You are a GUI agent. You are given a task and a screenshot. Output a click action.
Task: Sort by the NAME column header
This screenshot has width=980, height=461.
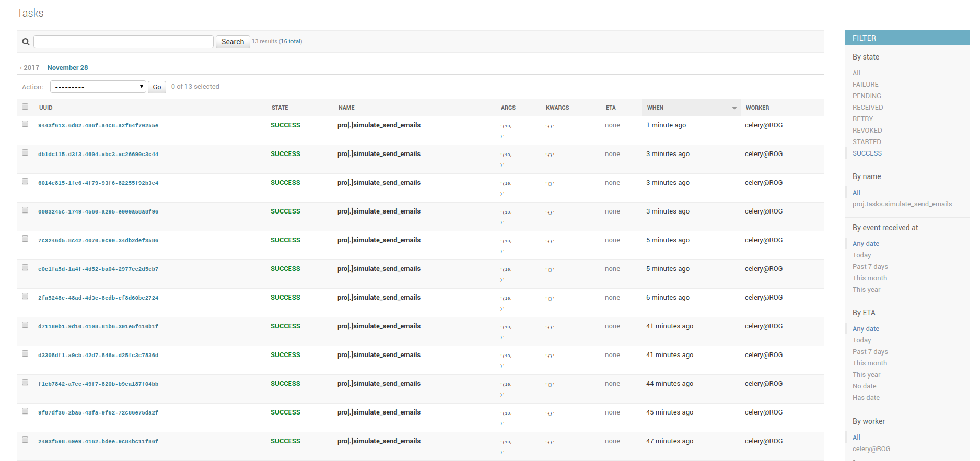346,108
